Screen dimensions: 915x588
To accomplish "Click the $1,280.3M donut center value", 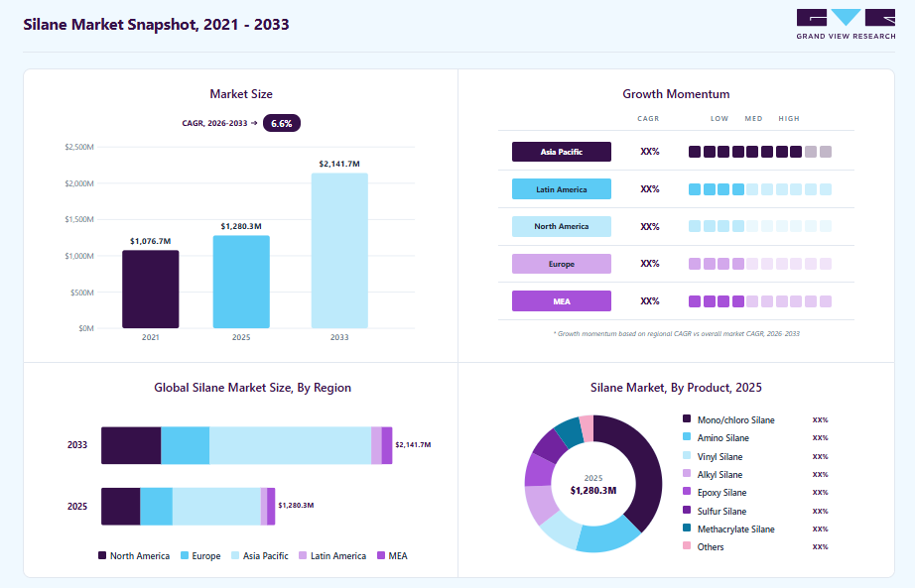I will (592, 491).
